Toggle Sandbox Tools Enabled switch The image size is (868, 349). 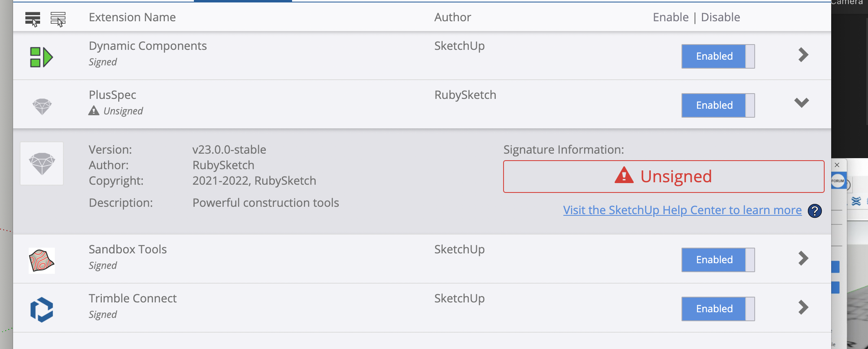(x=718, y=260)
